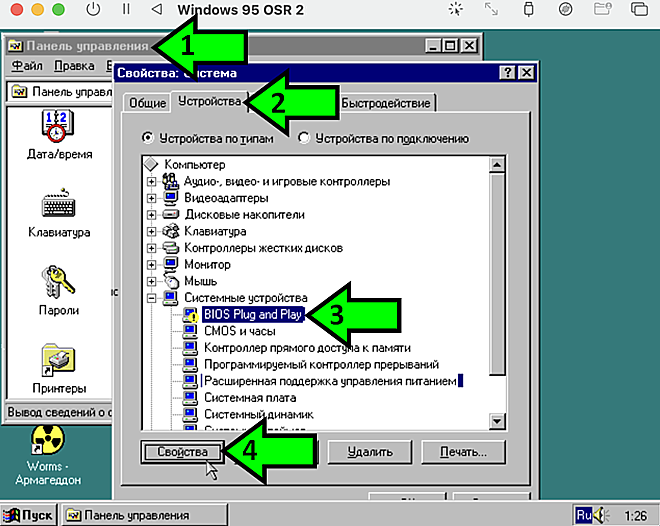Click the Клавиатура device tree icon
The height and width of the screenshot is (526, 660).
click(170, 231)
